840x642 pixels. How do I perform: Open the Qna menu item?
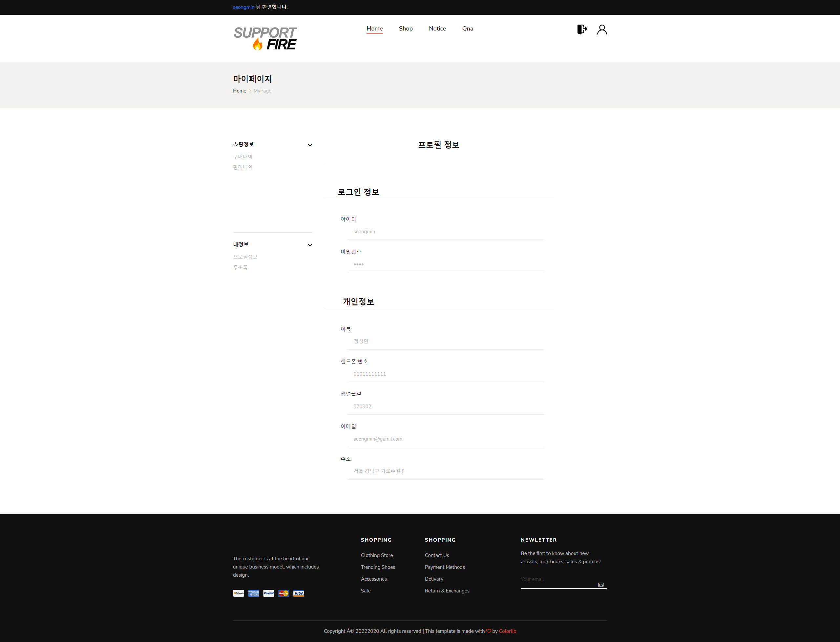pos(467,28)
